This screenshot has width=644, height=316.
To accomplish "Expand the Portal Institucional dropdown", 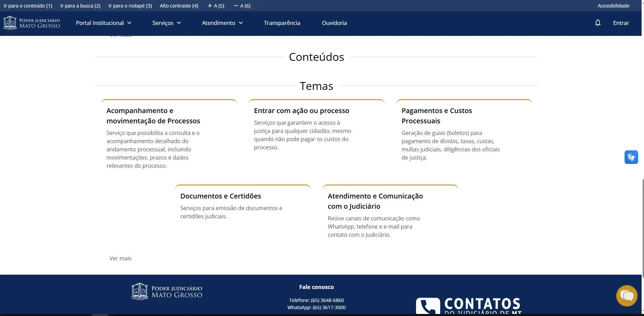I will tap(103, 23).
